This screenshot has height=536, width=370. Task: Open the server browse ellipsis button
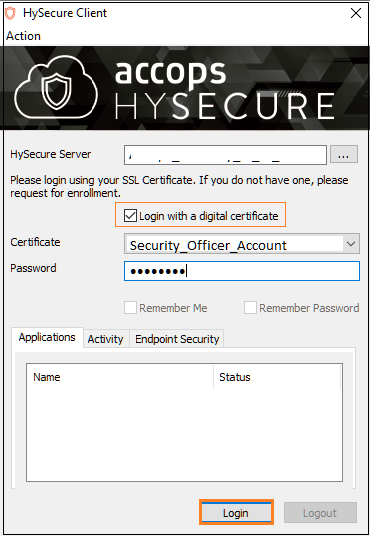pyautogui.click(x=344, y=155)
